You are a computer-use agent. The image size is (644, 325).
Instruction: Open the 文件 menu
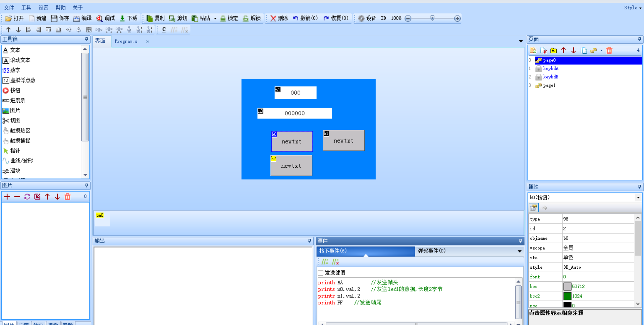click(x=9, y=8)
